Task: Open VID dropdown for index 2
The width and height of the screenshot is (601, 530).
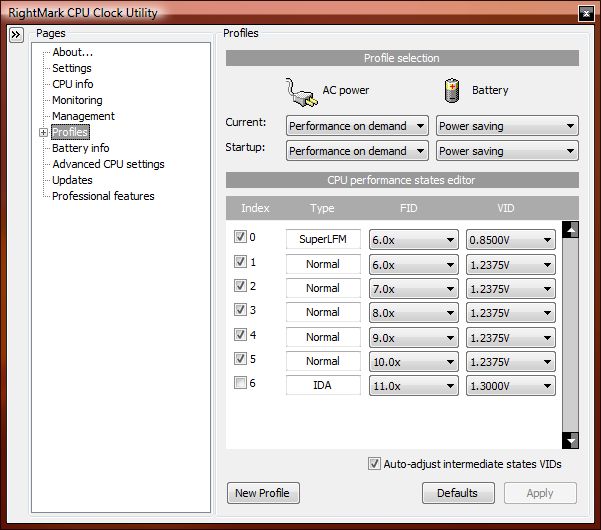Action: tap(511, 289)
